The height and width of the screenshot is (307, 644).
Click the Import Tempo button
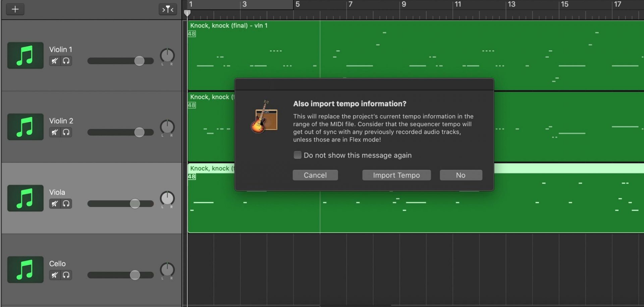pyautogui.click(x=396, y=175)
